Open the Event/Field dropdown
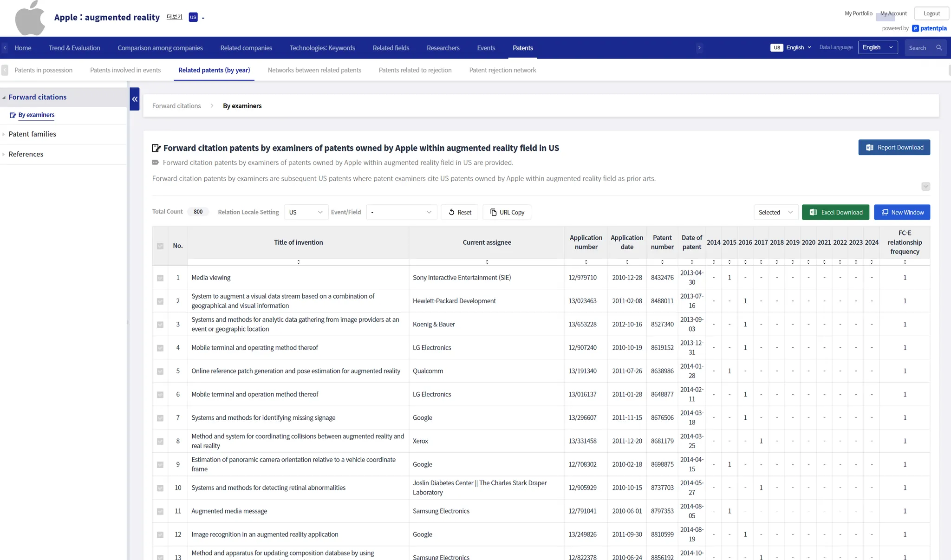 click(x=401, y=212)
